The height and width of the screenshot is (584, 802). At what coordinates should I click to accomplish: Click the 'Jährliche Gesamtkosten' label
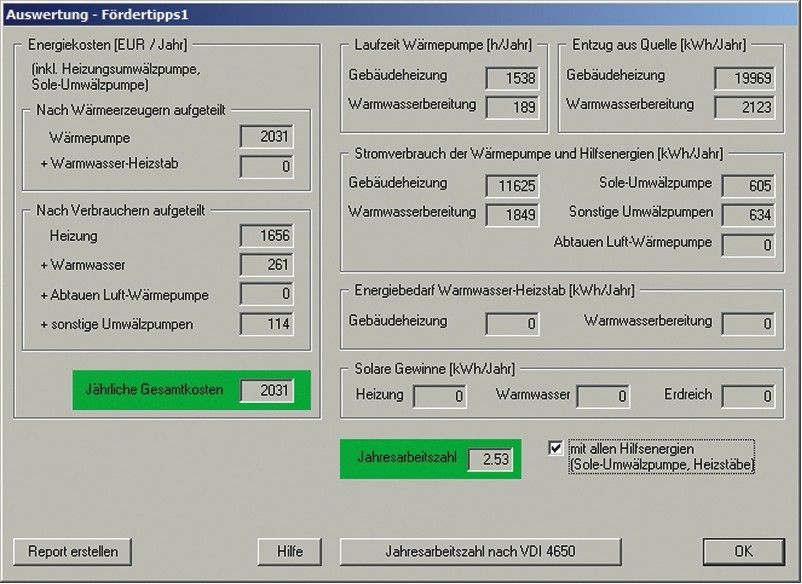click(154, 390)
